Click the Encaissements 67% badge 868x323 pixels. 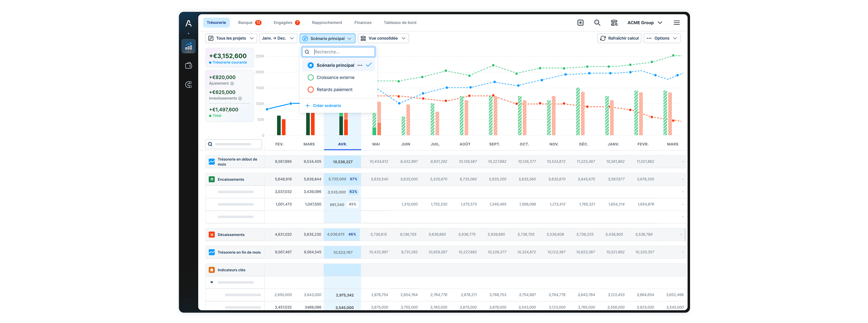[353, 179]
